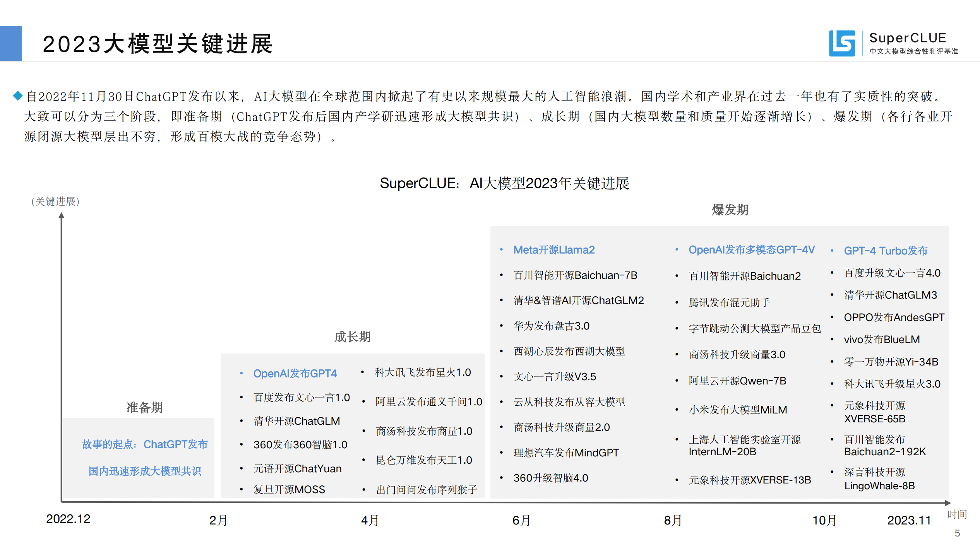Click the '6月' timeline label
Screen dimensions: 980x550
pos(521,521)
